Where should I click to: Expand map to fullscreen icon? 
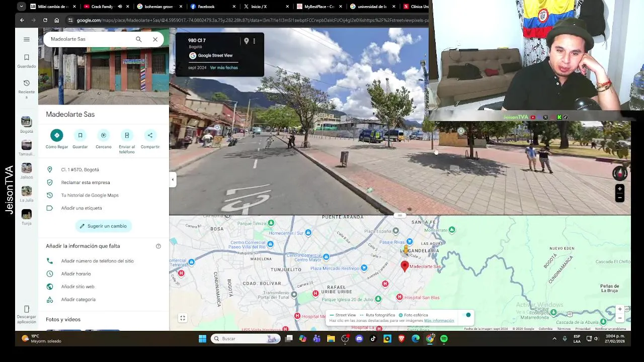click(x=183, y=318)
